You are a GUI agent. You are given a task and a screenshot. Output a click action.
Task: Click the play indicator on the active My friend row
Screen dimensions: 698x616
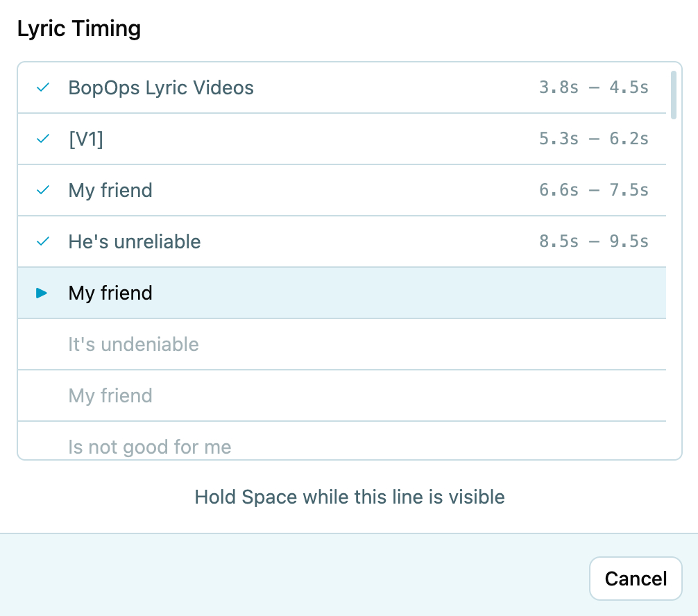click(42, 293)
